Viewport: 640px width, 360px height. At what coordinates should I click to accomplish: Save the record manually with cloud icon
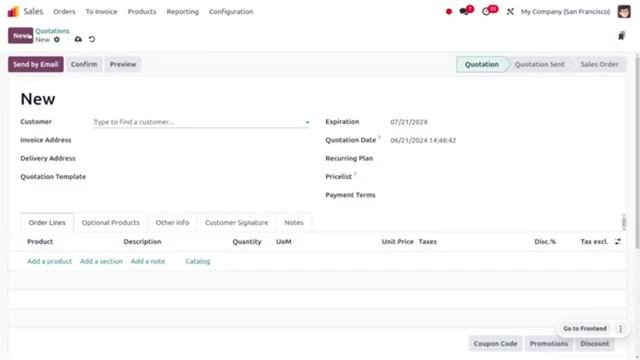click(78, 39)
